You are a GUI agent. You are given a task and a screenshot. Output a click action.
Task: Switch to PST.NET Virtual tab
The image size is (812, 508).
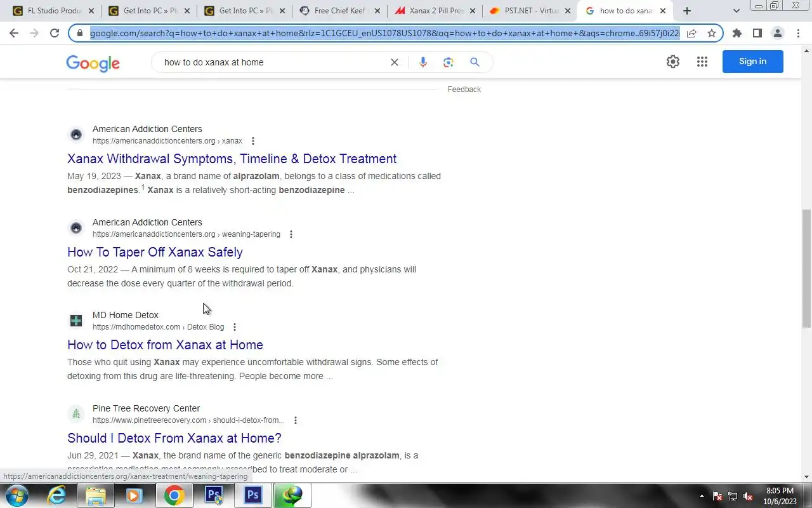coord(530,11)
